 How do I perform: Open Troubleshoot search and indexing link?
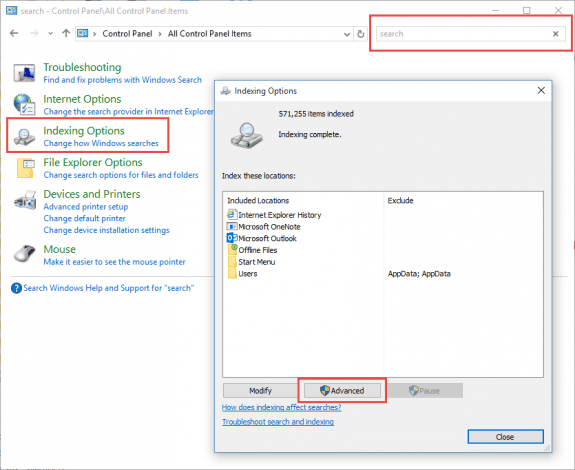pos(278,422)
